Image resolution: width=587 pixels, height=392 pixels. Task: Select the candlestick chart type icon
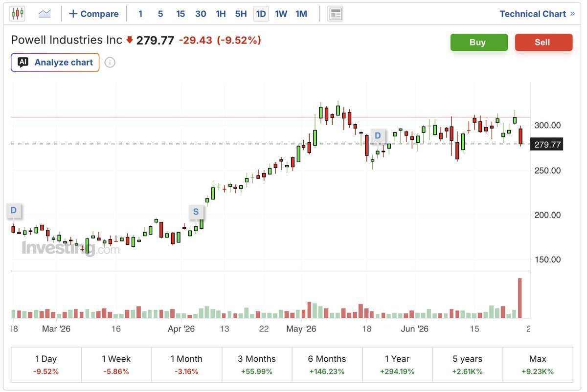coord(17,14)
